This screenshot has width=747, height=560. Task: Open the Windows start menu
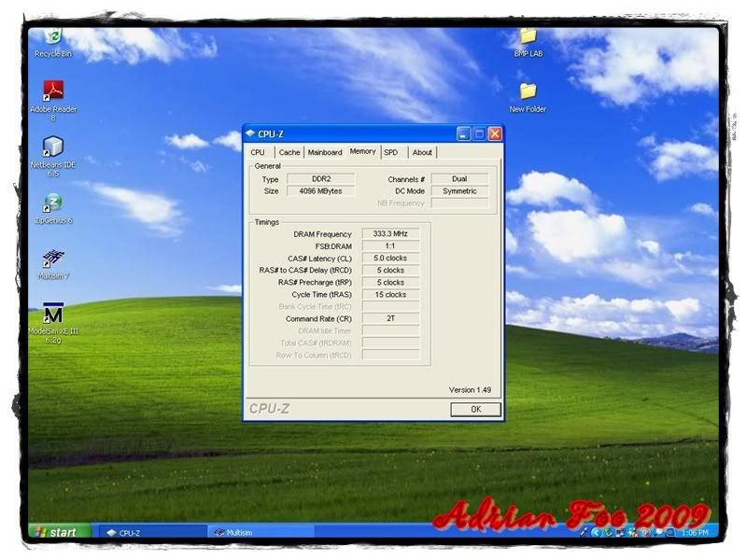[x=60, y=532]
